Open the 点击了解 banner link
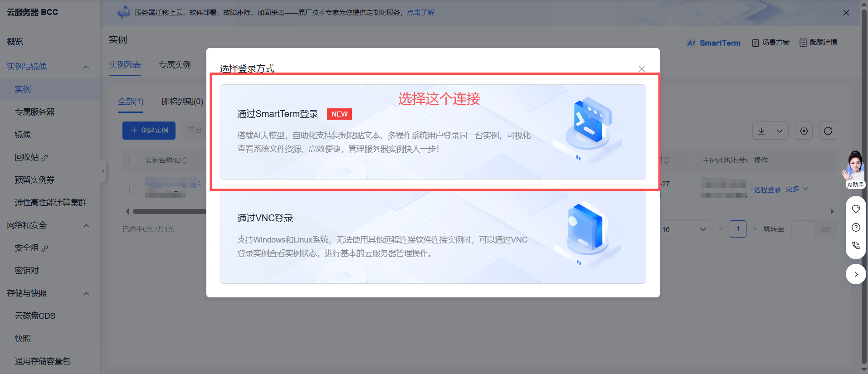 (420, 13)
